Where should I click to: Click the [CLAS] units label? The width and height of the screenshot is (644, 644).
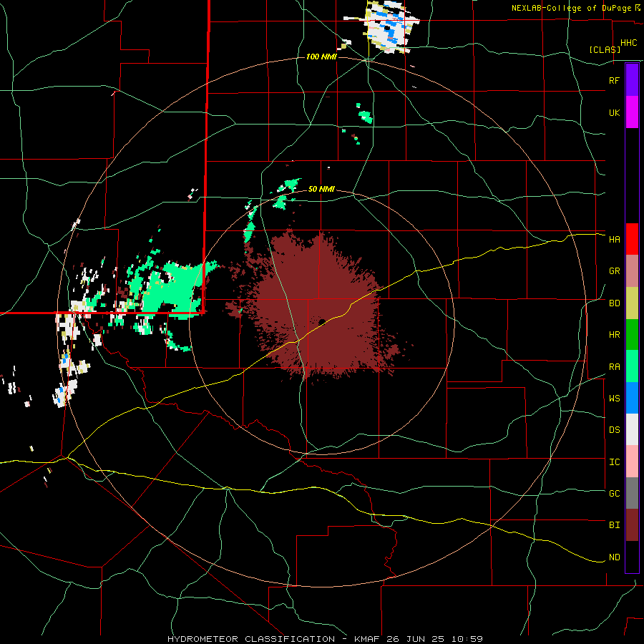click(x=605, y=49)
